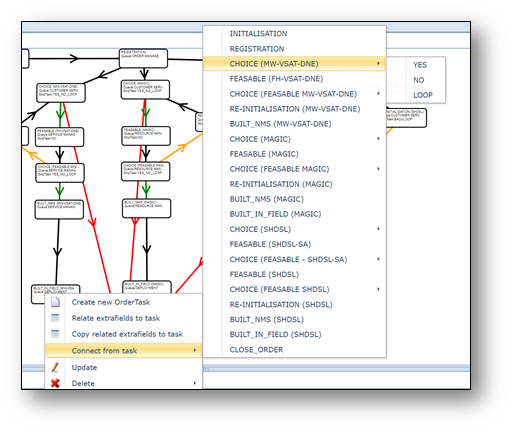
Task: Expand the CHOICE (MAGIC) submenu arrow
Action: coord(378,138)
